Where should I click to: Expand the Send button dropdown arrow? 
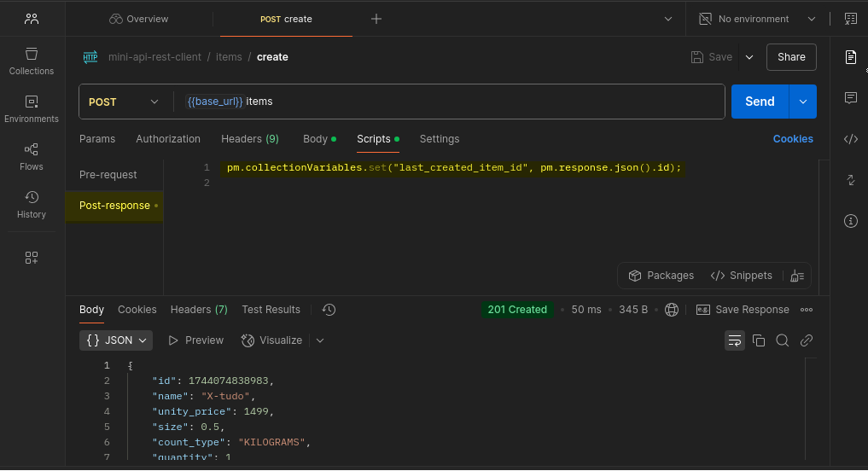click(x=802, y=102)
